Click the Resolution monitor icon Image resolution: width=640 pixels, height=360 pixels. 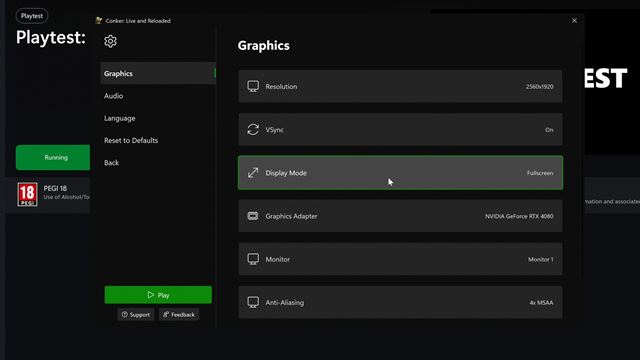click(253, 86)
